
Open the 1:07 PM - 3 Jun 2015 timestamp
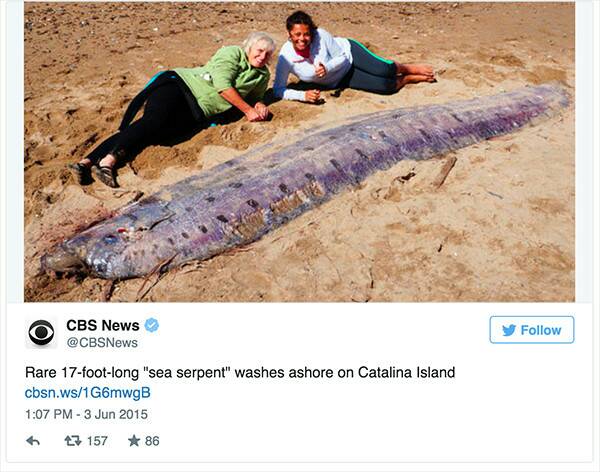(x=86, y=414)
